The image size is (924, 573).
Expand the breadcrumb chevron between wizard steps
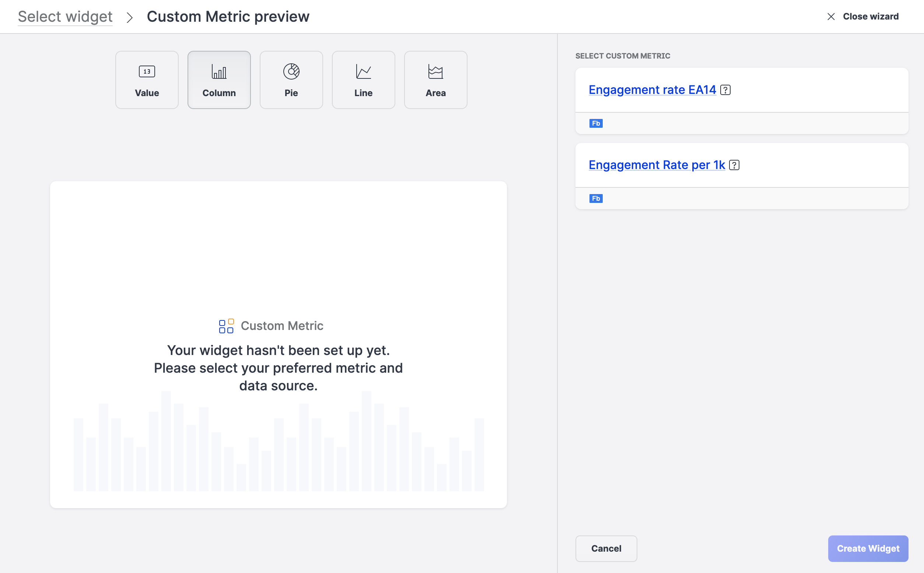(130, 17)
